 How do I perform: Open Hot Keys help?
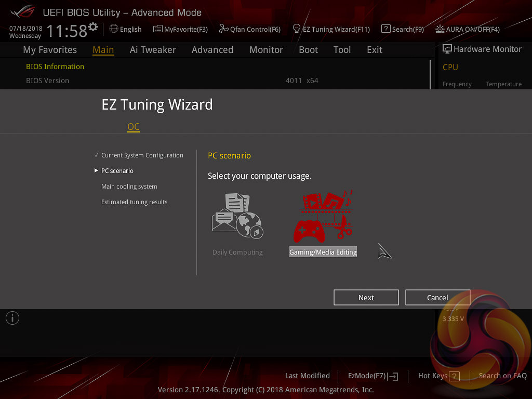(438, 376)
